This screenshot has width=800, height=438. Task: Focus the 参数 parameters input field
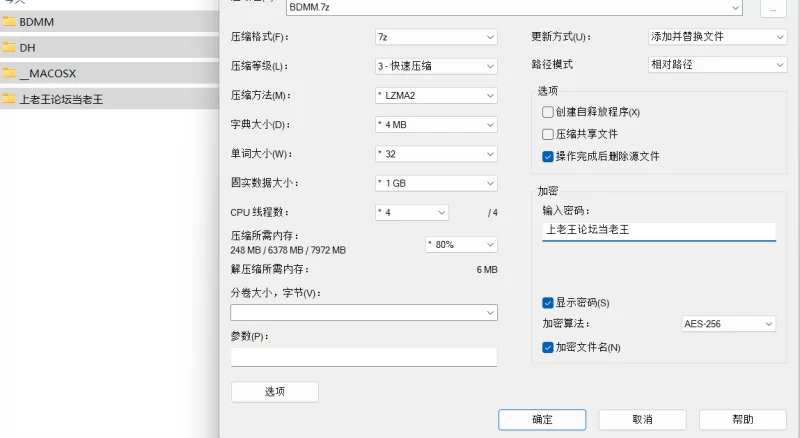364,357
